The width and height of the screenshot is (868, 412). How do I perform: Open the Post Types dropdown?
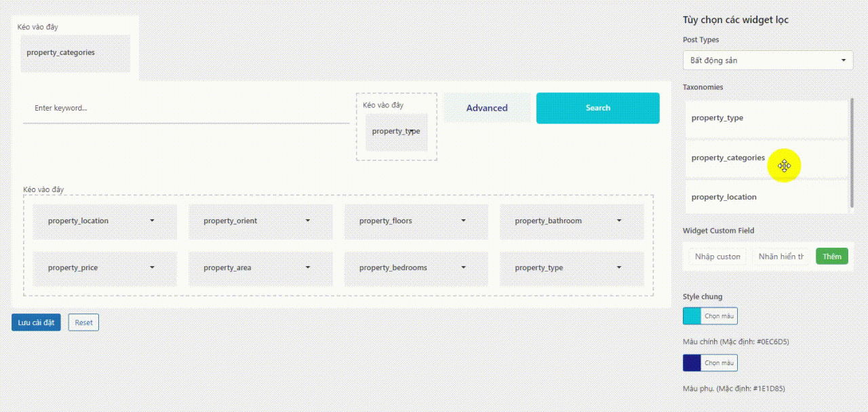767,60
